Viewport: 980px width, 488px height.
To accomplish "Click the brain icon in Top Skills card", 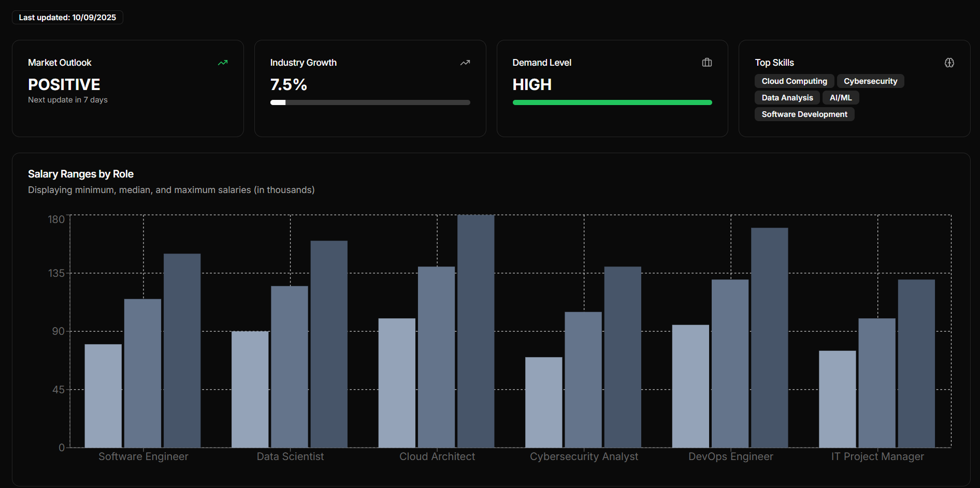I will coord(949,63).
